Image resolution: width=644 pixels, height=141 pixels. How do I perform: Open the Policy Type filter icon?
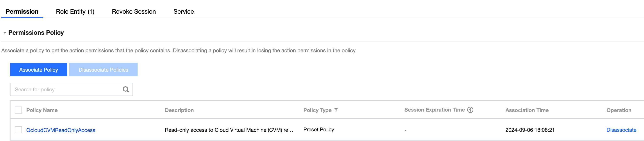pos(336,110)
